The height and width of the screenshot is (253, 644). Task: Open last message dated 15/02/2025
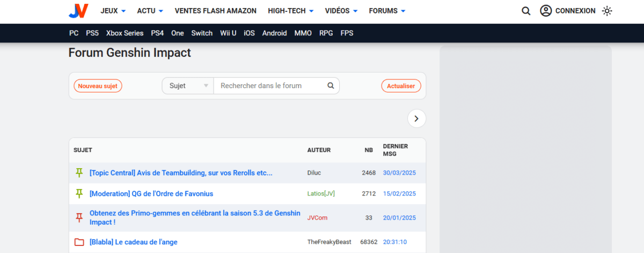399,193
